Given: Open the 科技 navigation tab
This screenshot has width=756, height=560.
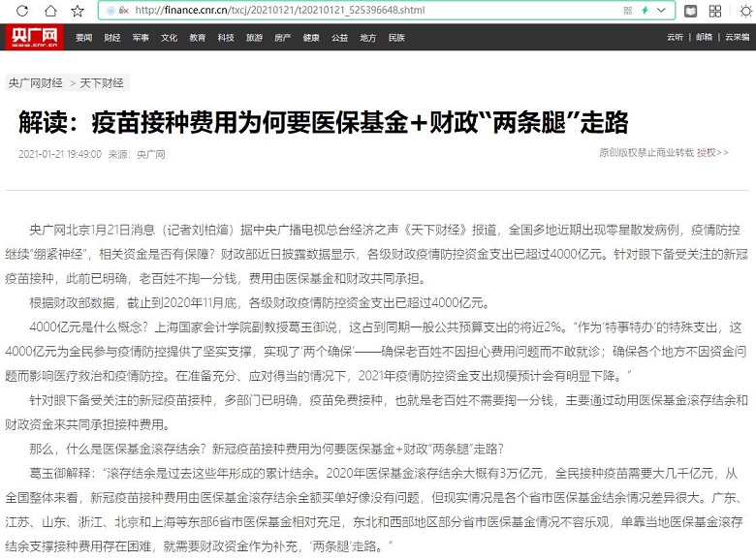Looking at the screenshot, I should [x=226, y=38].
